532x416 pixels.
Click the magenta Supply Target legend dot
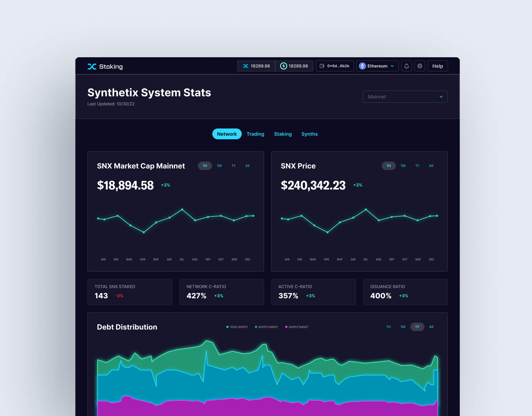tap(286, 327)
